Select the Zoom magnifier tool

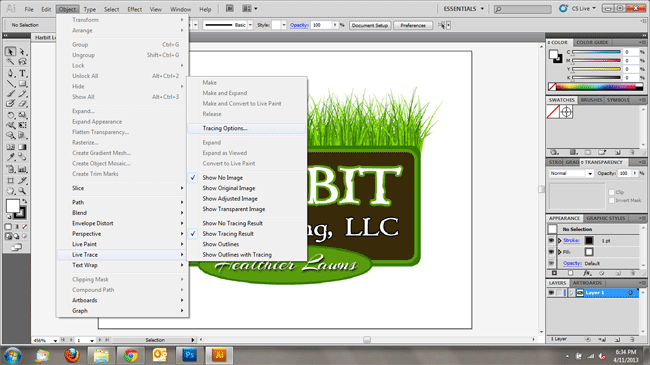tap(22, 191)
